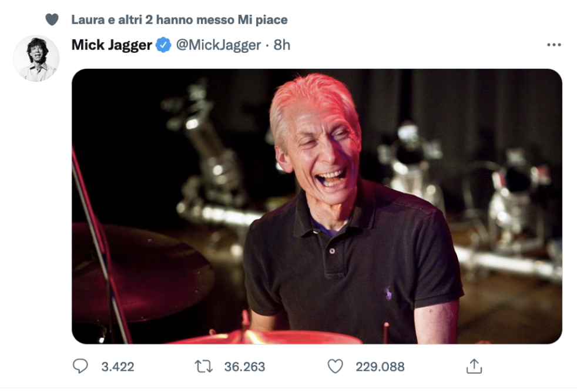Click the reply speech bubble icon
Screen dimensions: 577x392
point(80,367)
